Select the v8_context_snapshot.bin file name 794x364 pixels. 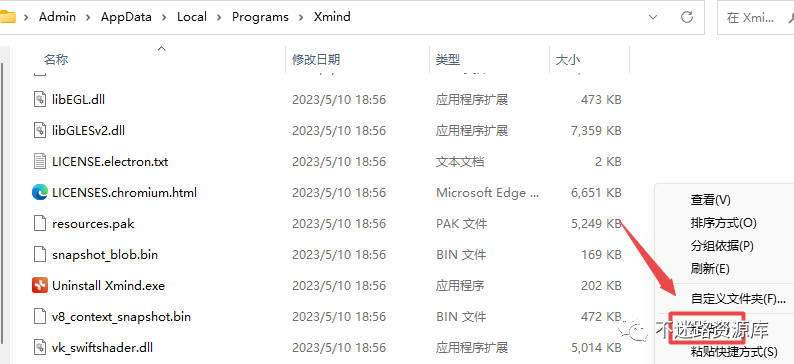121,316
